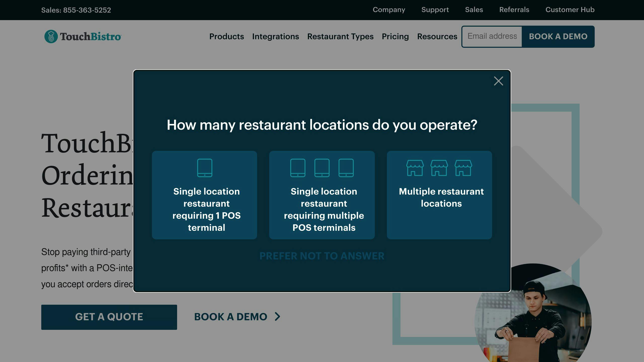Viewport: 644px width, 362px height.
Task: Choose Multiple restaurant locations option
Action: click(439, 195)
